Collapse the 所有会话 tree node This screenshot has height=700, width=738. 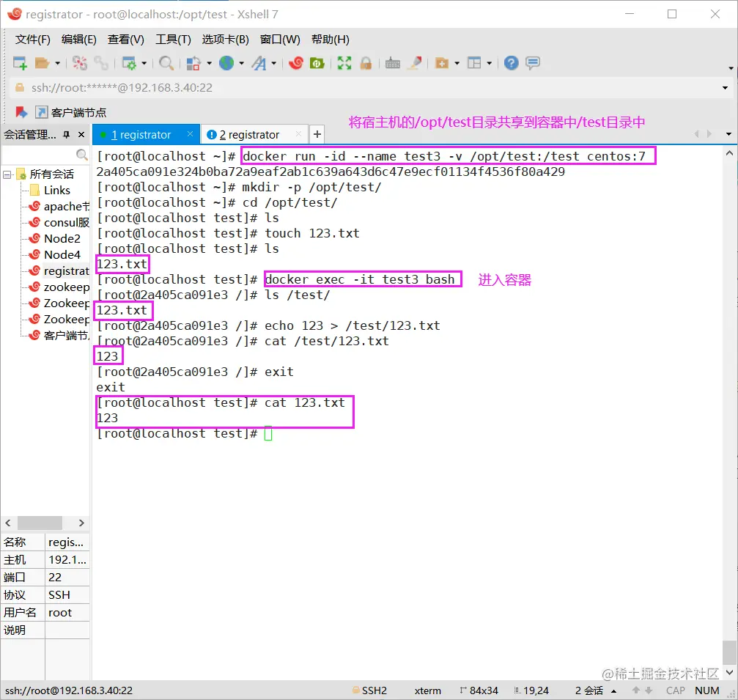[x=7, y=174]
